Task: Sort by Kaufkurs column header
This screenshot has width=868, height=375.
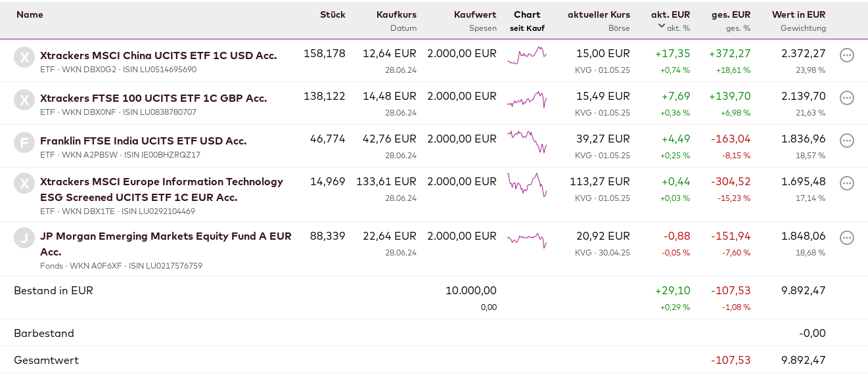Action: pos(396,14)
